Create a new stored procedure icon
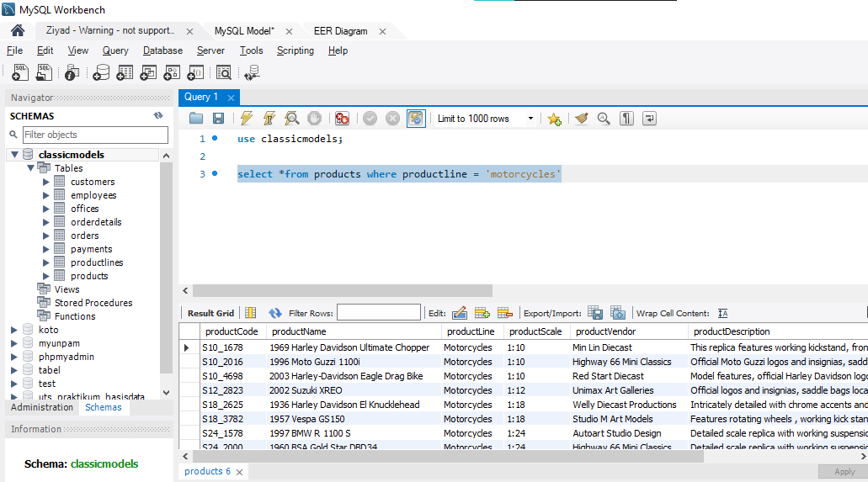The image size is (868, 482). coord(172,72)
